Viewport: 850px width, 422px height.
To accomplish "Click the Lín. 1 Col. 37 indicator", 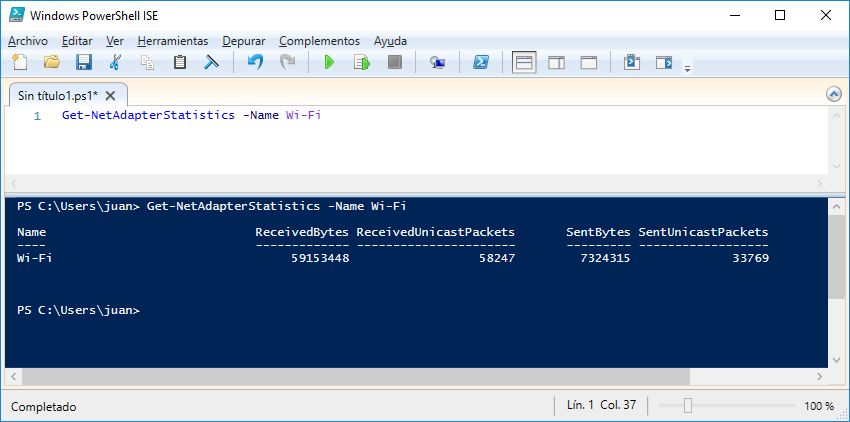I will click(x=601, y=405).
